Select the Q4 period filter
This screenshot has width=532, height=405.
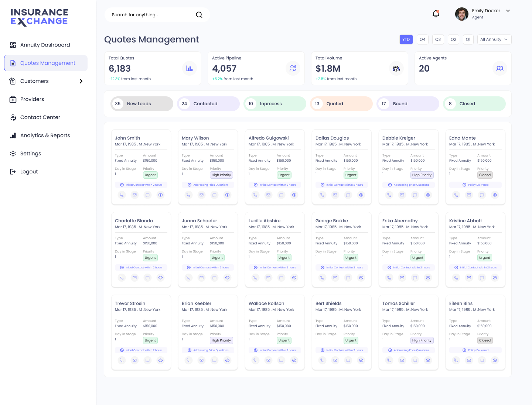pos(423,40)
